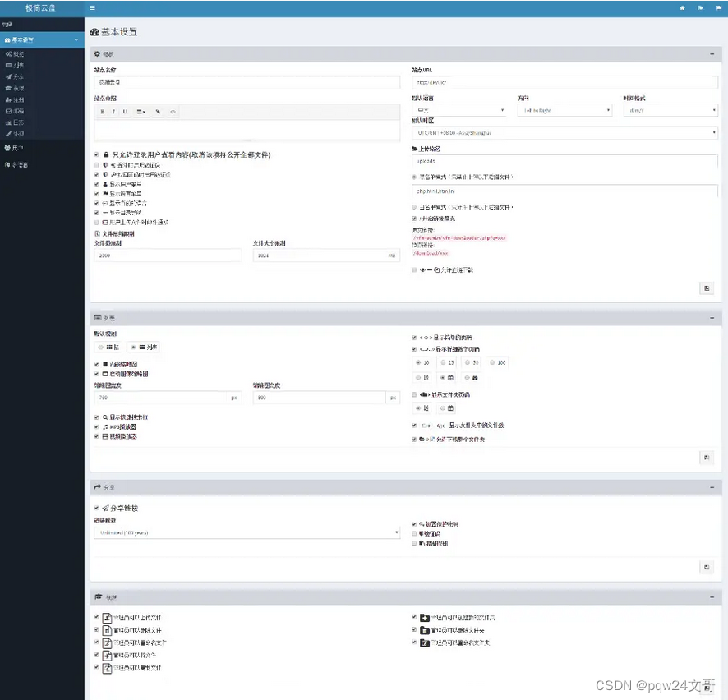Click the Underline button in description editor
The height and width of the screenshot is (700, 728).
tap(125, 112)
